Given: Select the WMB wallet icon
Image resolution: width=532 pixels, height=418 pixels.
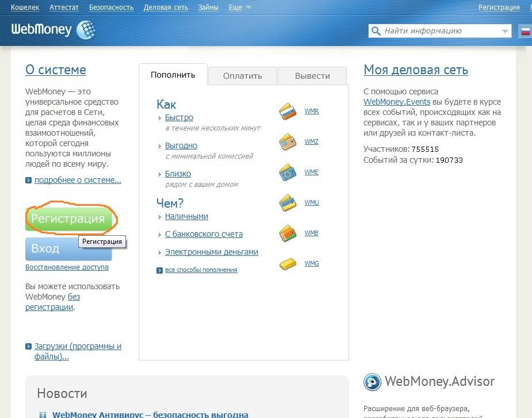Looking at the screenshot, I should 288,233.
